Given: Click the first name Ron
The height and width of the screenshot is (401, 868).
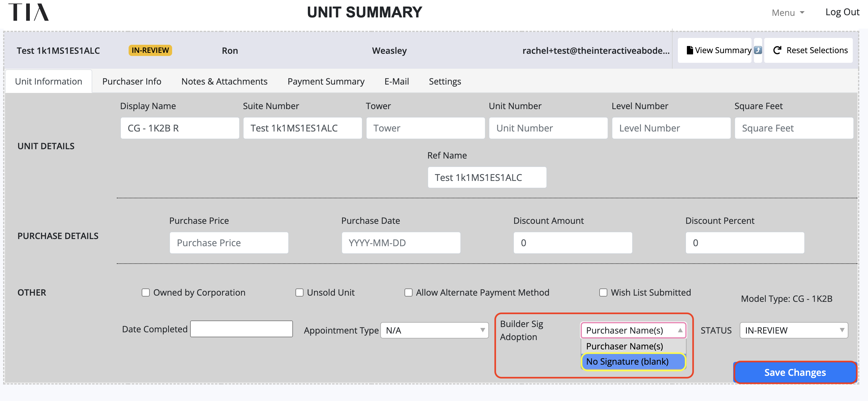Looking at the screenshot, I should pos(230,51).
